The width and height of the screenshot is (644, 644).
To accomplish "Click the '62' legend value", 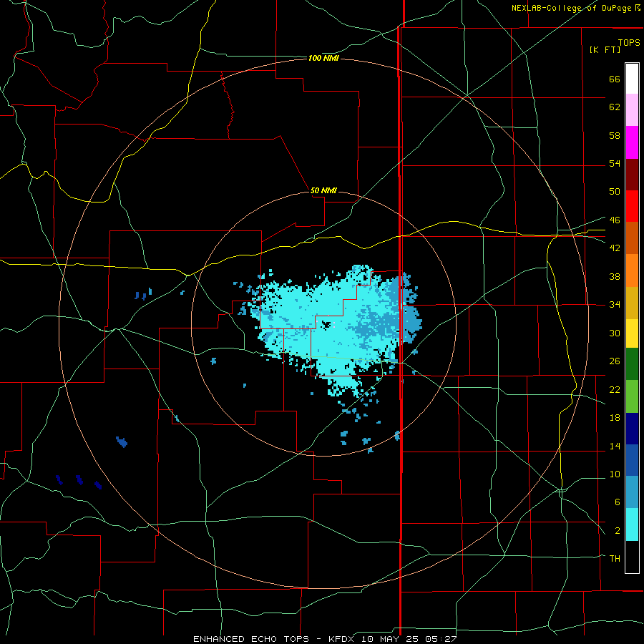I will [615, 107].
